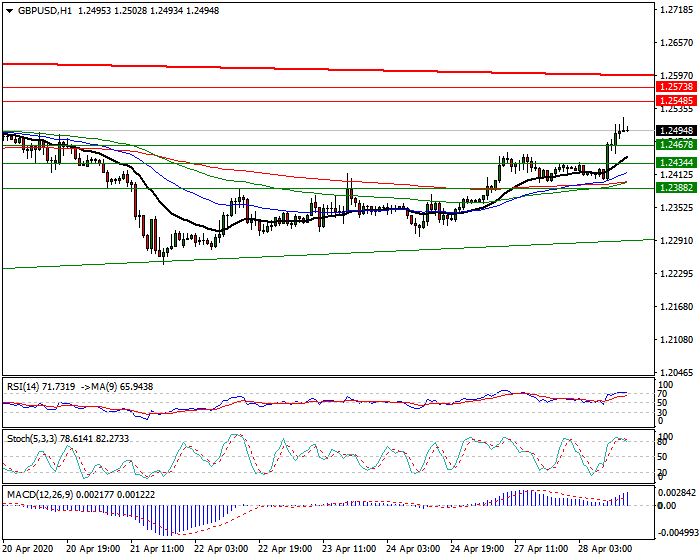Open the chart dropdown triangle beside GBPUSD
Viewport: 700px width, 560px height.
coord(9,11)
